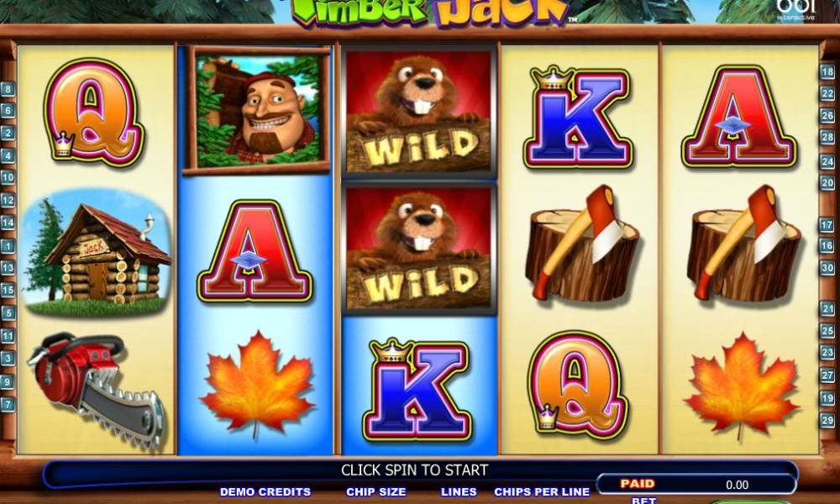840x504 pixels.
Task: Click the maple leaf on blue reel
Action: tap(256, 384)
